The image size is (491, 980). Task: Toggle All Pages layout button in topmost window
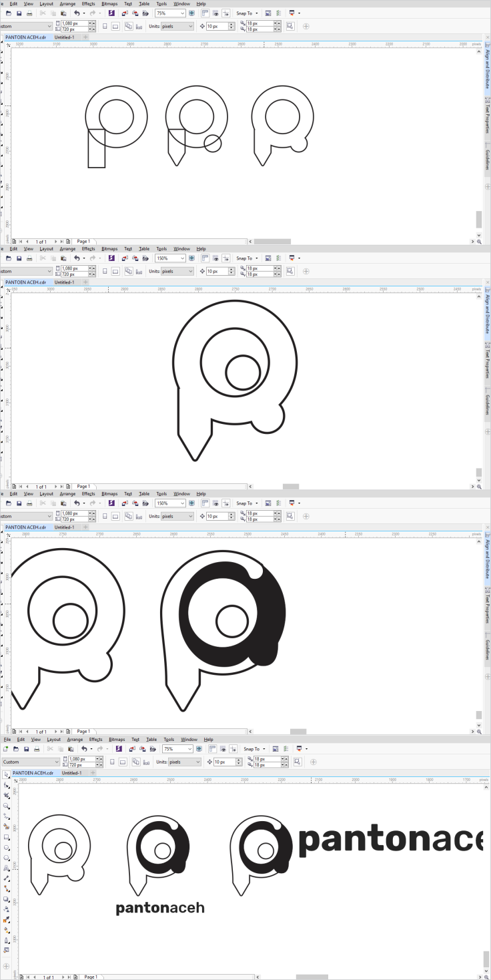click(x=128, y=26)
